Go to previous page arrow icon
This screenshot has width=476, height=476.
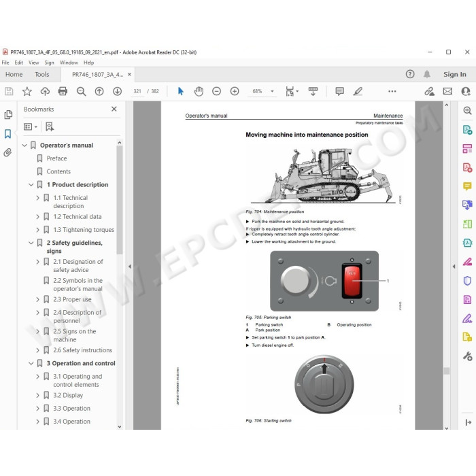tap(99, 91)
